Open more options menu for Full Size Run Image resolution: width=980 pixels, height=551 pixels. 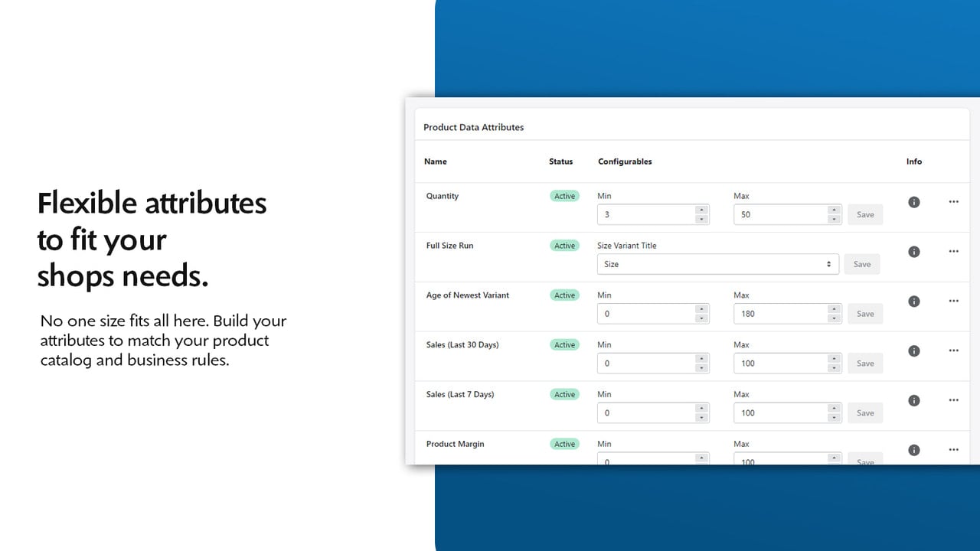point(953,252)
